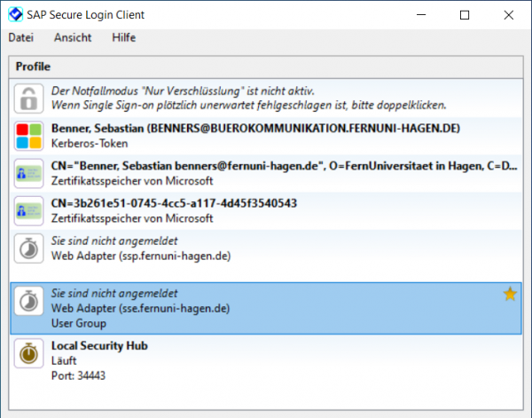Select CN="Benner, Sebastian benners@fernuni-hagen.de" certificate
This screenshot has width=532, height=418.
285,166
